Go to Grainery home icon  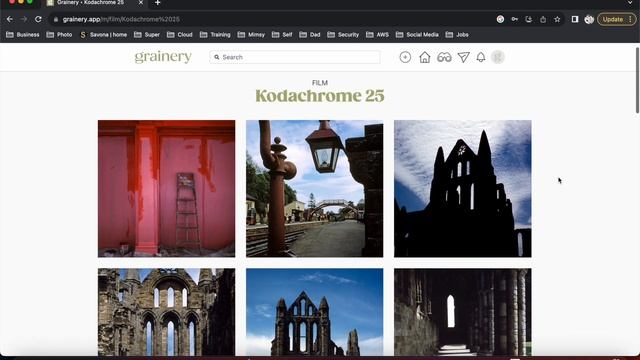pyautogui.click(x=424, y=57)
